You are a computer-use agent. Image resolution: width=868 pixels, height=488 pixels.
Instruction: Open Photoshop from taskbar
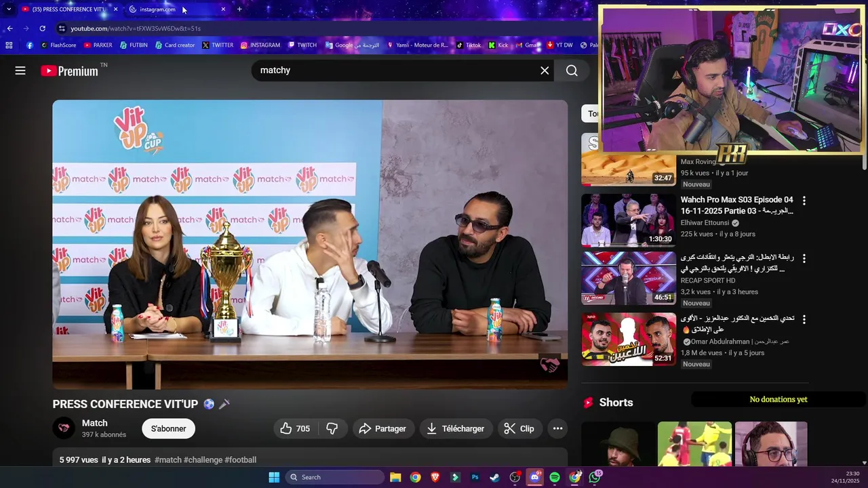tap(475, 477)
